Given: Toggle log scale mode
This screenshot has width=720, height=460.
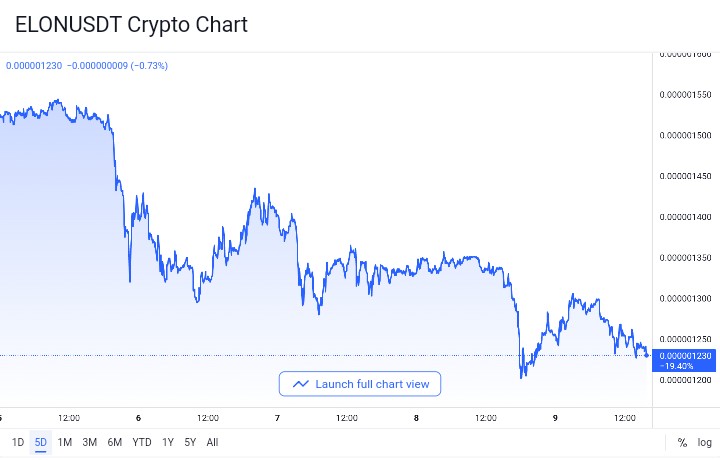Looking at the screenshot, I should [705, 442].
